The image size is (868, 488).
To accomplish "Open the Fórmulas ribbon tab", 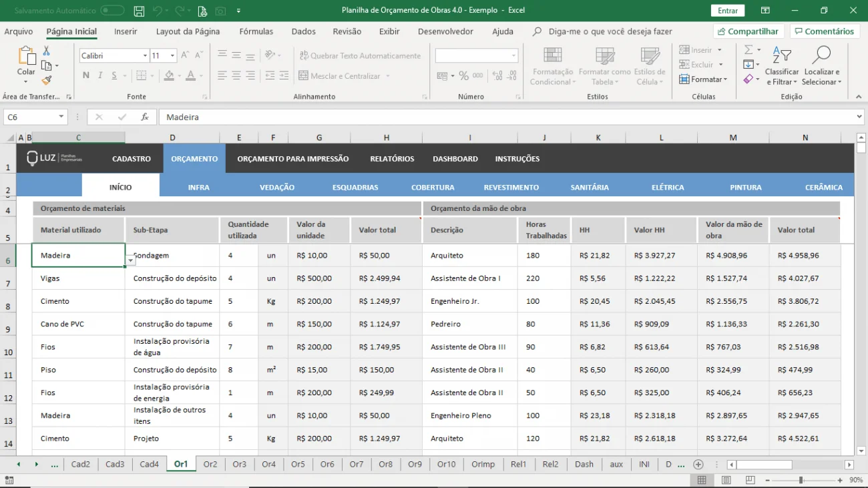I will point(256,31).
